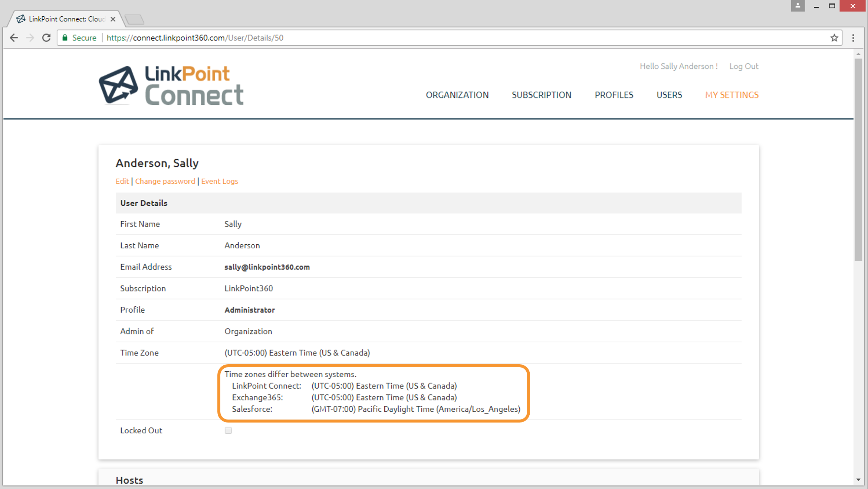
Task: Click the 'Email Address' field label
Action: (x=146, y=267)
